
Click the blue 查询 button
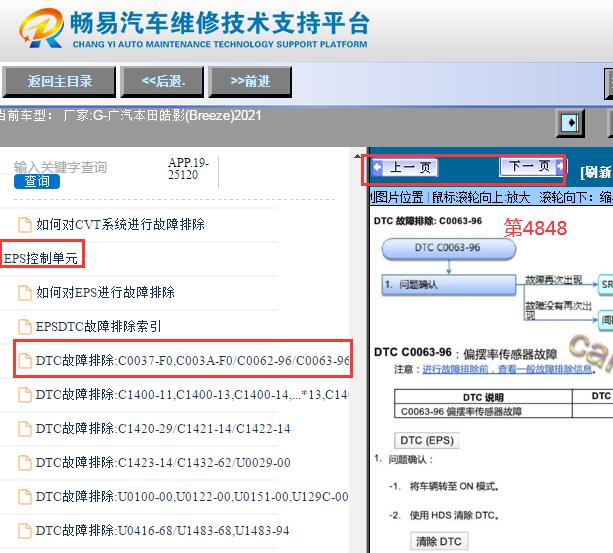37,181
